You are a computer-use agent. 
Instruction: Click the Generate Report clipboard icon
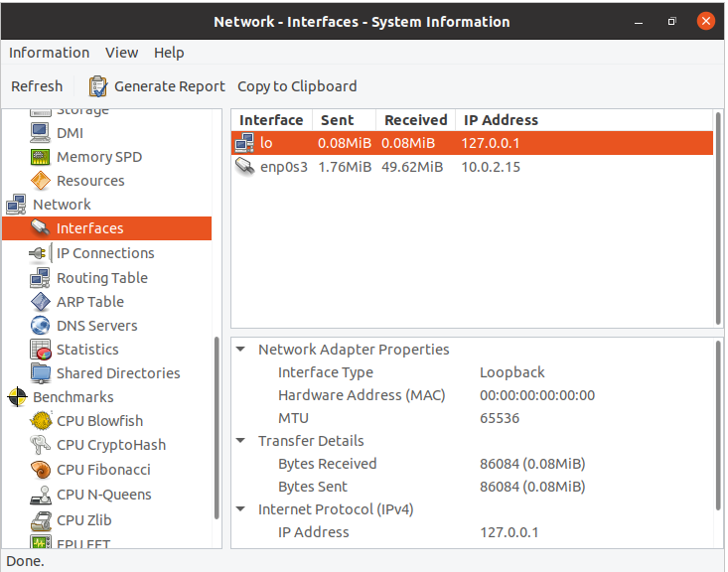coord(98,86)
